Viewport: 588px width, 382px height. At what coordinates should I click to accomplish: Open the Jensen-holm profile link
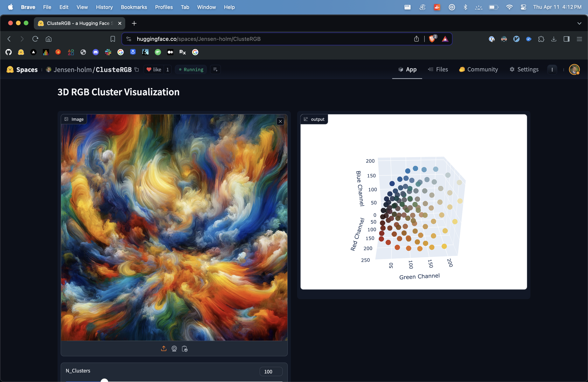[x=72, y=70]
